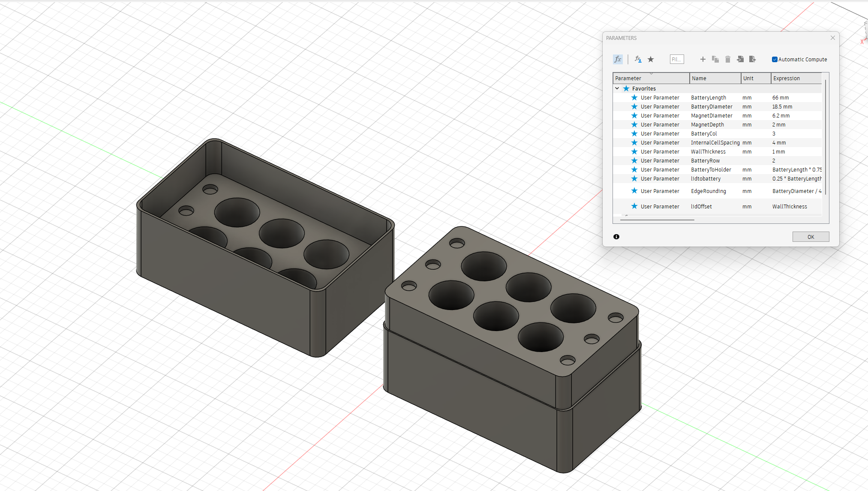
Task: Toggle favorite star for MagnetDepth
Action: (x=634, y=125)
